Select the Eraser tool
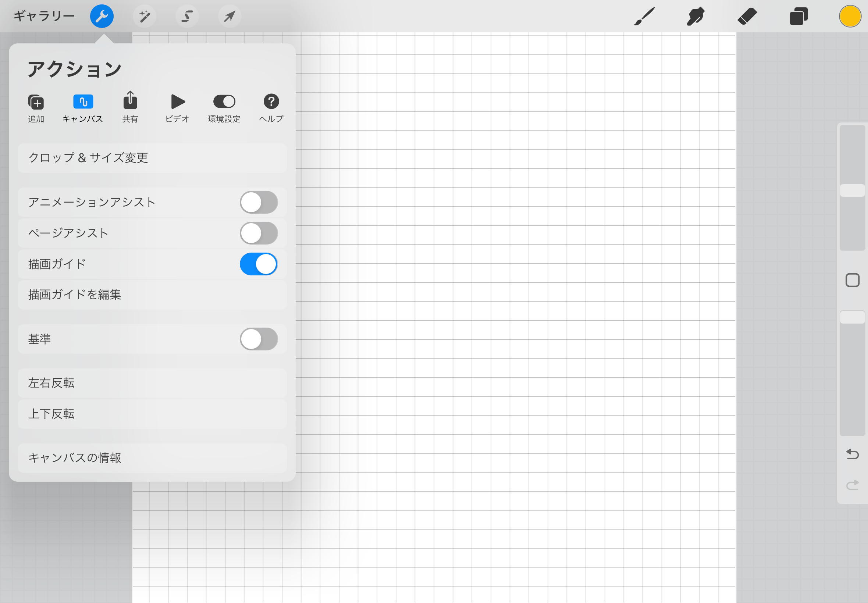Viewport: 868px width, 603px height. tap(747, 16)
